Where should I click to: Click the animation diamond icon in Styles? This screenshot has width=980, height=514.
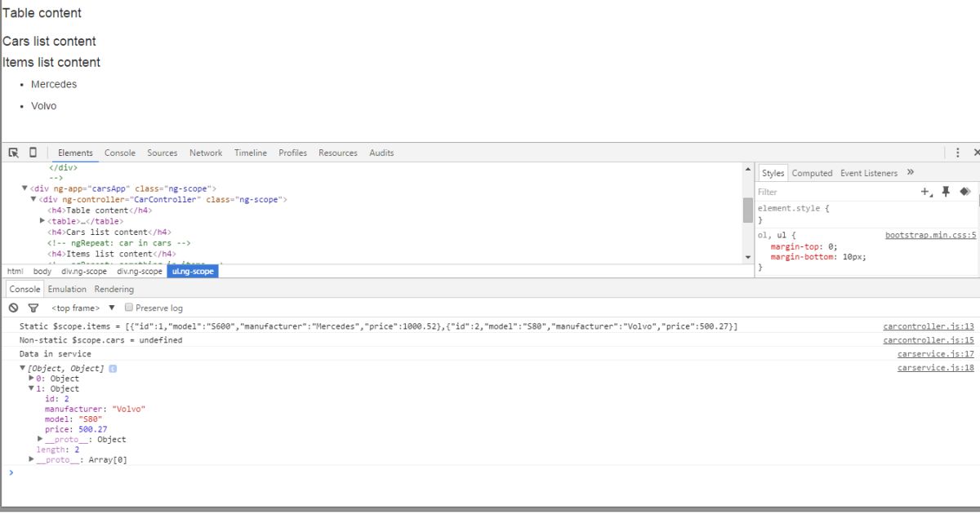[x=965, y=192]
